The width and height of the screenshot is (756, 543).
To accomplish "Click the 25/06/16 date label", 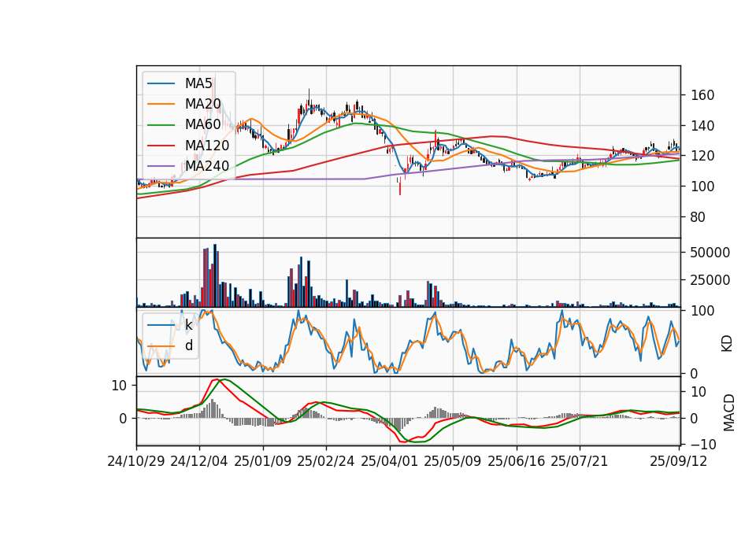I will click(517, 461).
